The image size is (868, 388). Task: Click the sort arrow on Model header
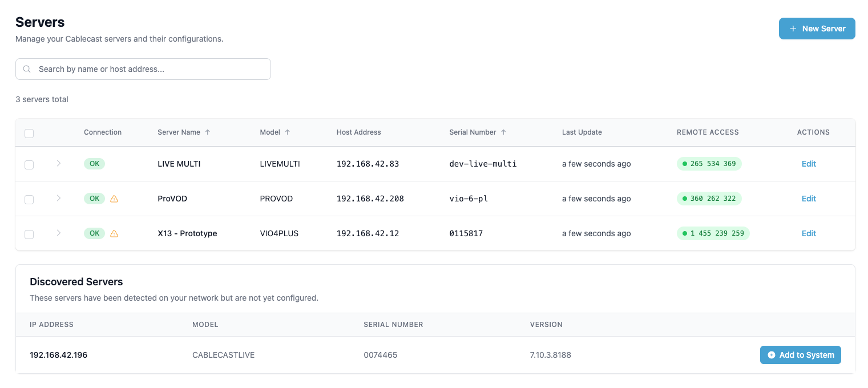point(288,132)
